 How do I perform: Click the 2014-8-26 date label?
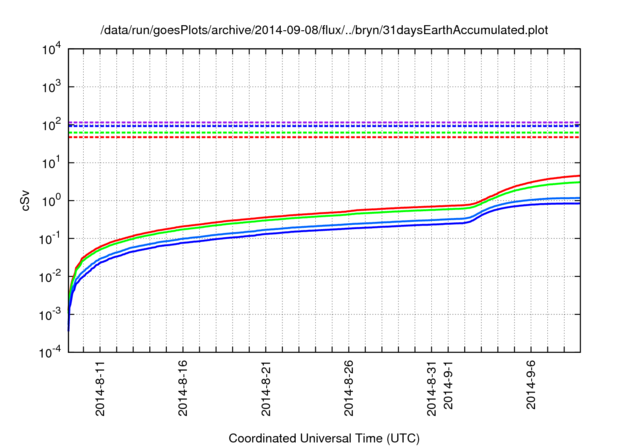click(x=349, y=388)
